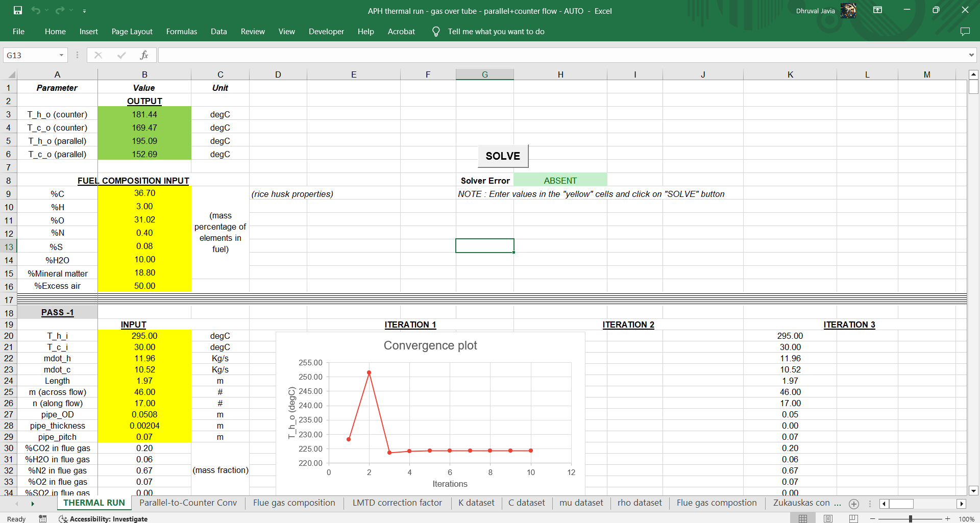Screen dimensions: 980x523
Task: Select column B header
Action: click(x=144, y=74)
